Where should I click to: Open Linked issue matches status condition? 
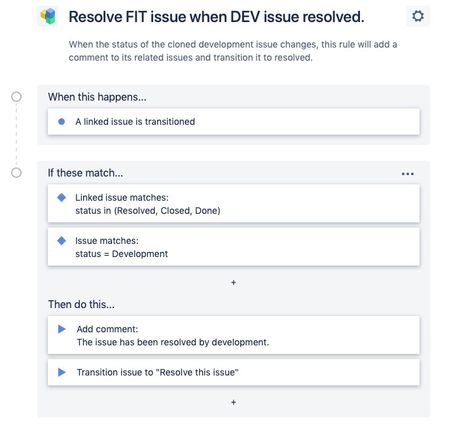click(233, 204)
